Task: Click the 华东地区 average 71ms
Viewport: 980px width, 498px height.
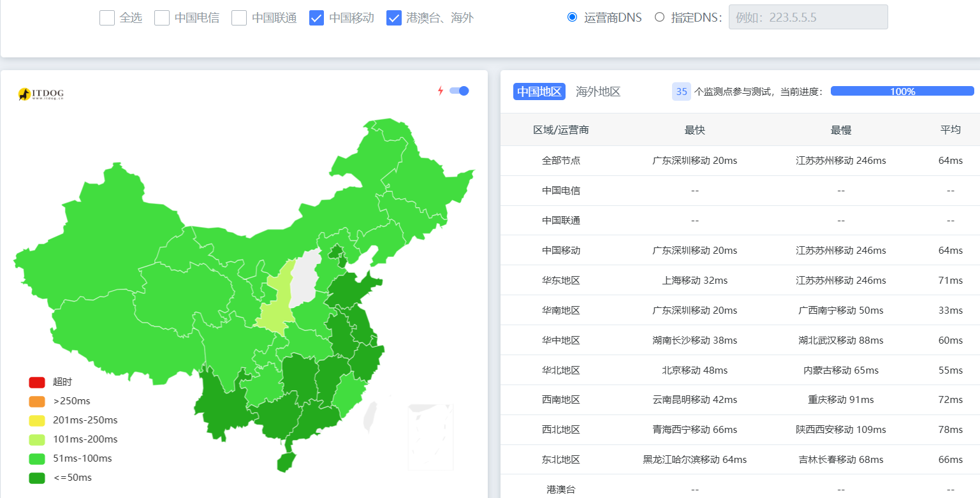Action: click(x=951, y=281)
